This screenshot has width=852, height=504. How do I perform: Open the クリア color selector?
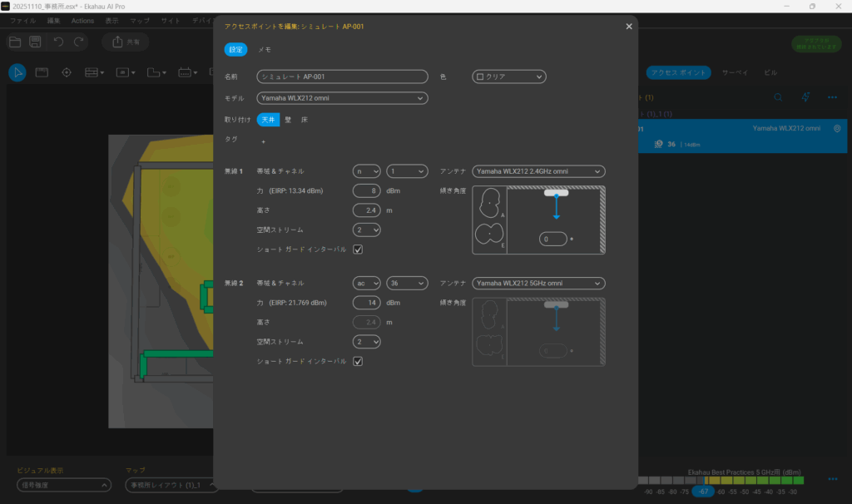pyautogui.click(x=509, y=77)
